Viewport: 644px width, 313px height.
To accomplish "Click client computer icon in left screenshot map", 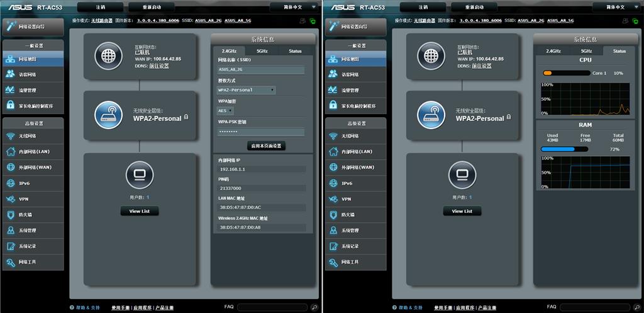I will tap(140, 175).
